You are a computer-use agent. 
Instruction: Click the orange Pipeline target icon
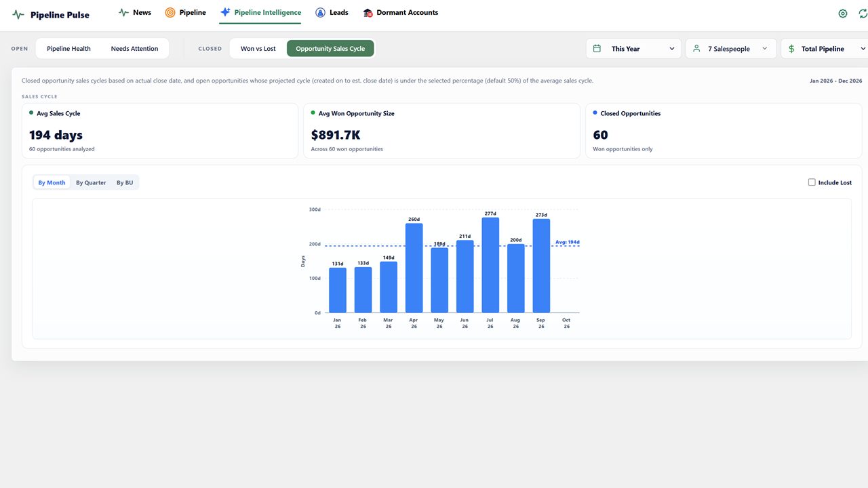click(170, 12)
